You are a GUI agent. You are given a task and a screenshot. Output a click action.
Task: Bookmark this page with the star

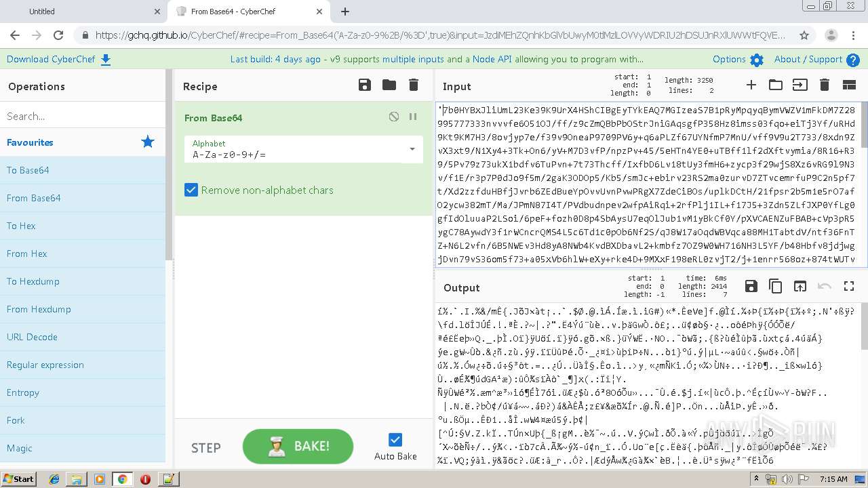pyautogui.click(x=804, y=35)
